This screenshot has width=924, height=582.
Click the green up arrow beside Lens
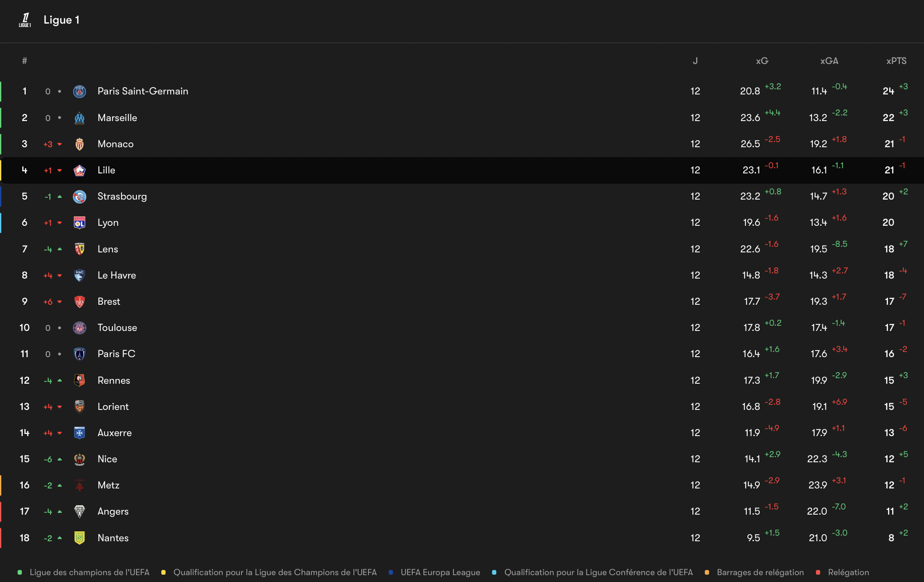pos(60,249)
